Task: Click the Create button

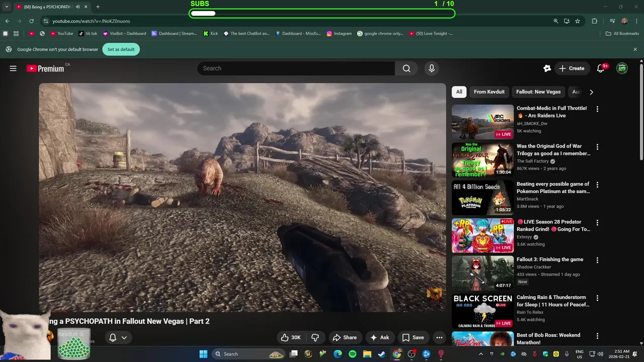Action: (572, 68)
